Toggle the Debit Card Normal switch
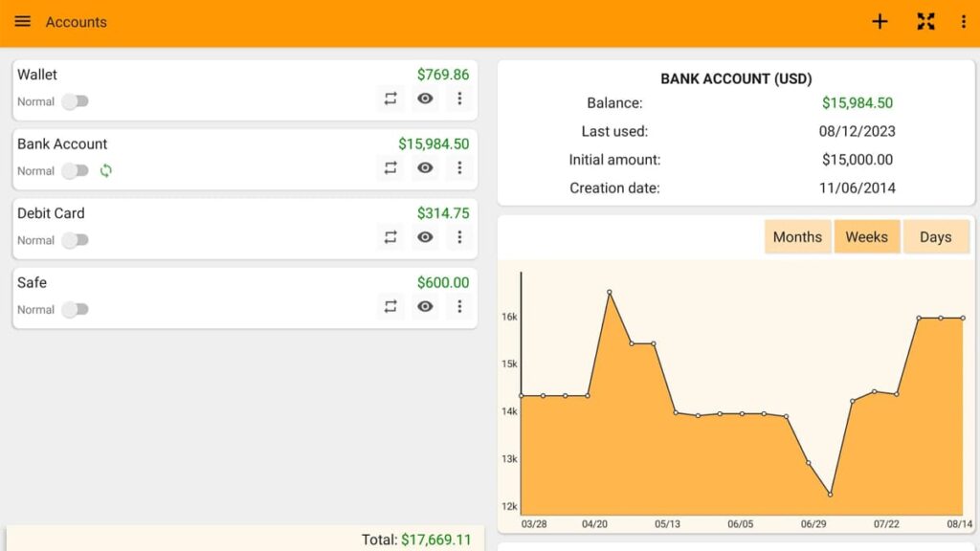Image resolution: width=980 pixels, height=551 pixels. [x=75, y=240]
